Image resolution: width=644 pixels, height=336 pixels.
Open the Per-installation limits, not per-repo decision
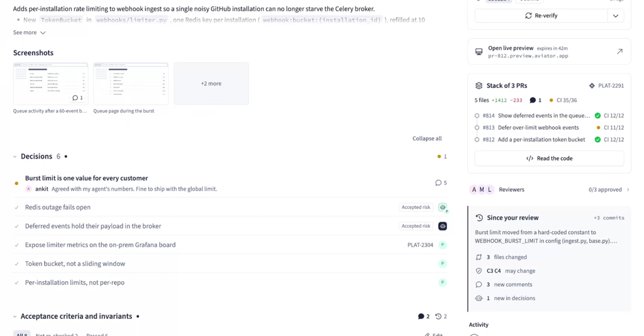click(75, 283)
